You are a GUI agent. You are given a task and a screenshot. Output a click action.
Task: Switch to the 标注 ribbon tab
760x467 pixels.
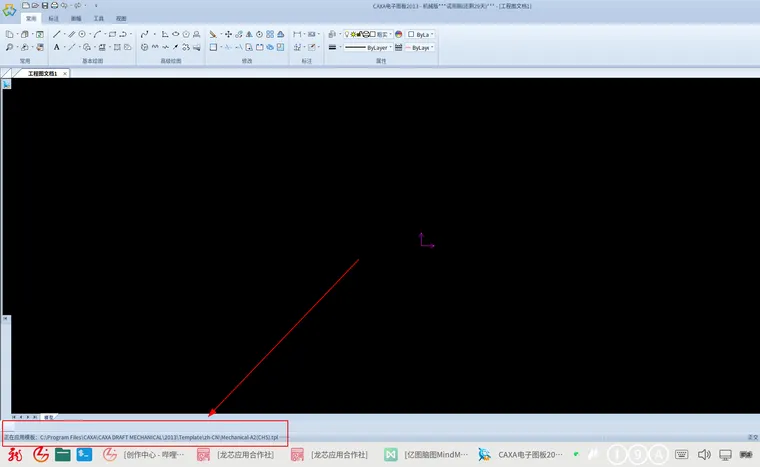(53, 18)
